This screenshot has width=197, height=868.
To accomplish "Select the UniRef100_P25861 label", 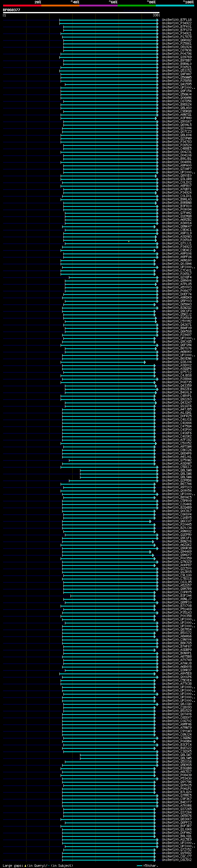I will tap(176, 43).
